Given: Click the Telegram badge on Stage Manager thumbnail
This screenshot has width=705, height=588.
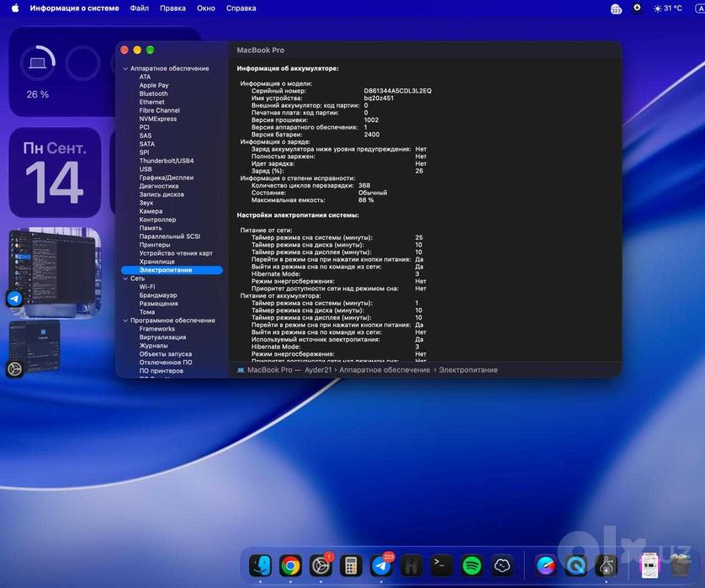Looking at the screenshot, I should pos(14,299).
